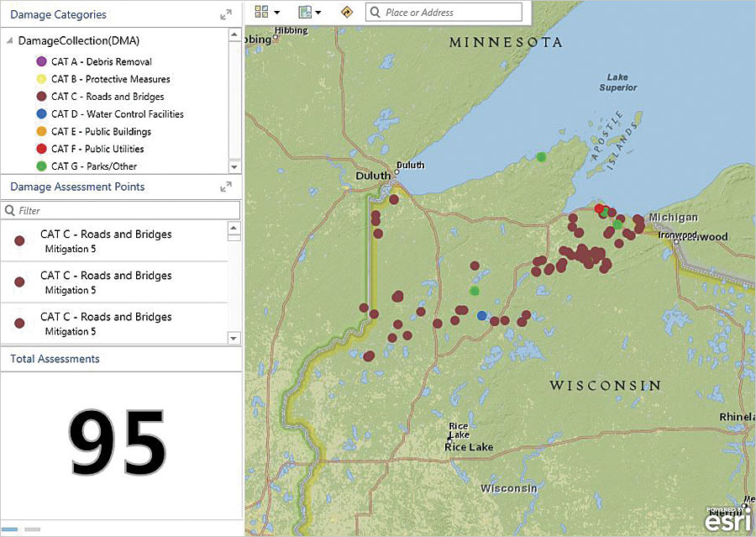Select the first CAT C - Roads and Bridges assessment

point(109,239)
